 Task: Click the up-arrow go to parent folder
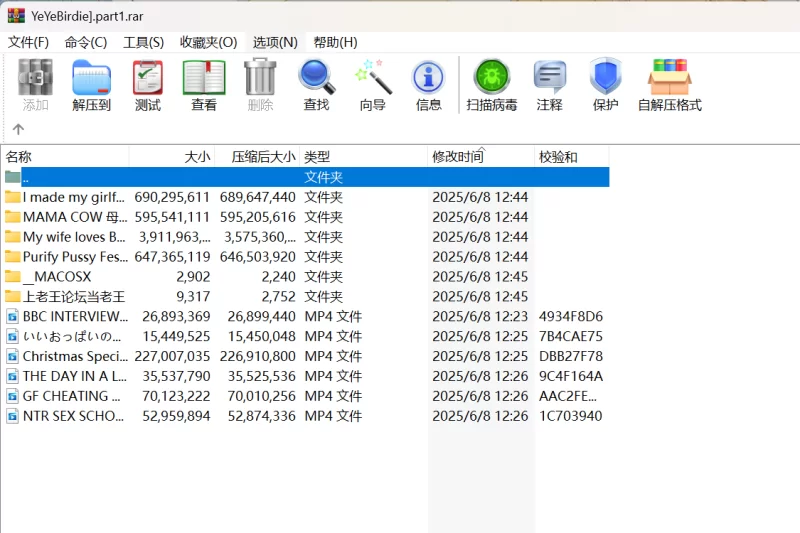[18, 129]
